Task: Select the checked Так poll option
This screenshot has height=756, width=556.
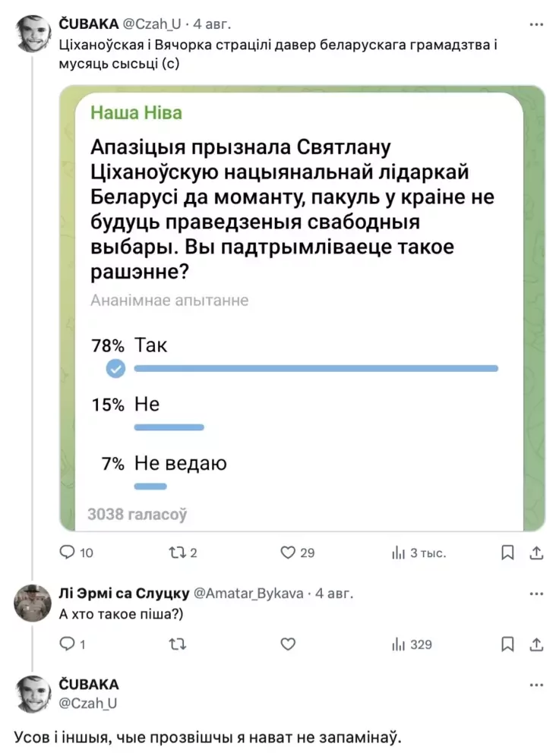Action: click(x=295, y=358)
